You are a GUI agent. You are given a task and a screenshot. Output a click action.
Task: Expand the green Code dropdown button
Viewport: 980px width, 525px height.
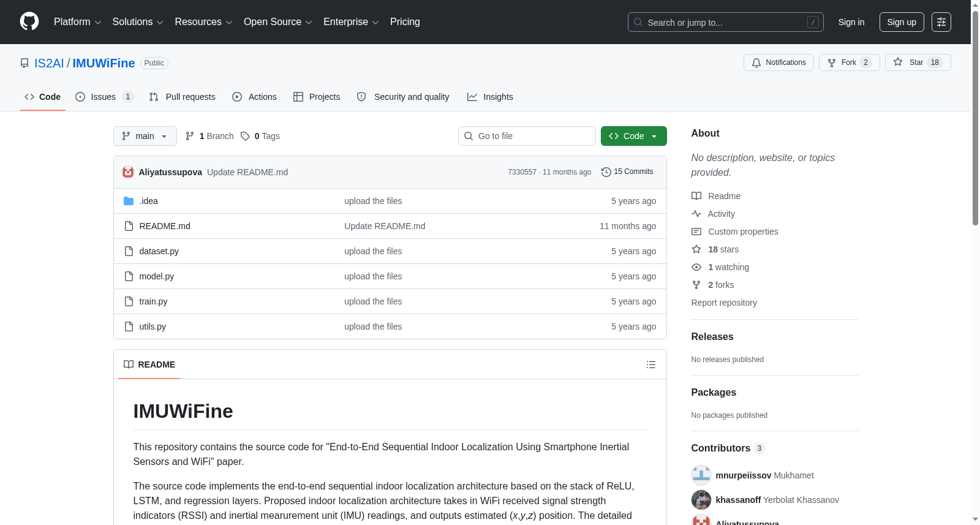pos(633,136)
